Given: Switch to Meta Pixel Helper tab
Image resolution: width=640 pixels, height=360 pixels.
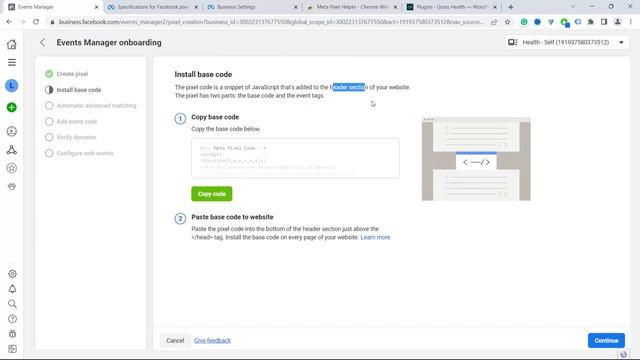Looking at the screenshot, I should click(x=351, y=7).
